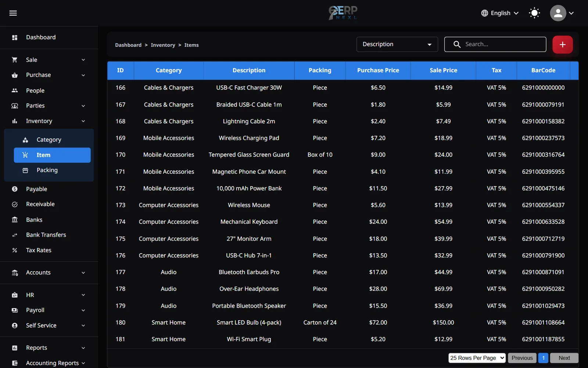Toggle the light/dark theme sun icon
The height and width of the screenshot is (368, 588).
[x=534, y=13]
